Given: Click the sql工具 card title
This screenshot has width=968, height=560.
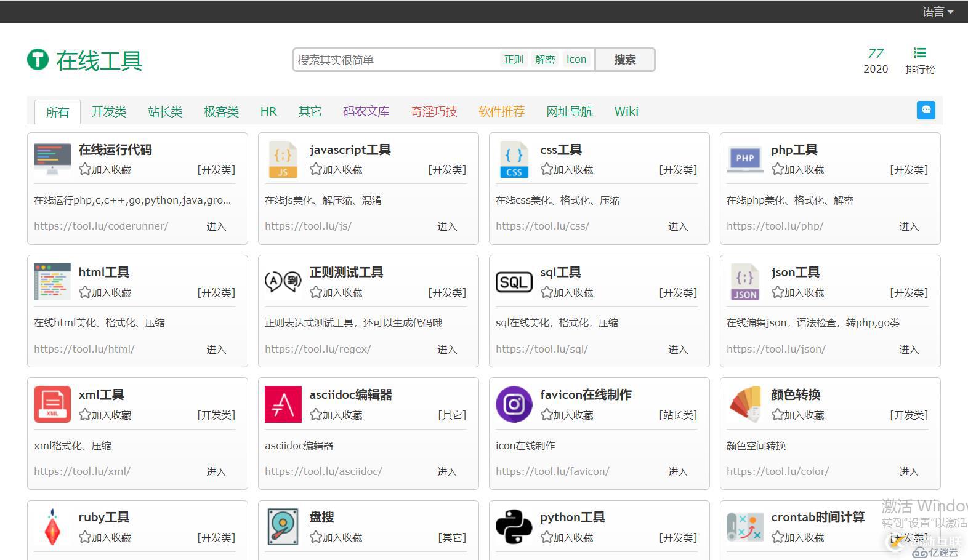Looking at the screenshot, I should [x=560, y=272].
